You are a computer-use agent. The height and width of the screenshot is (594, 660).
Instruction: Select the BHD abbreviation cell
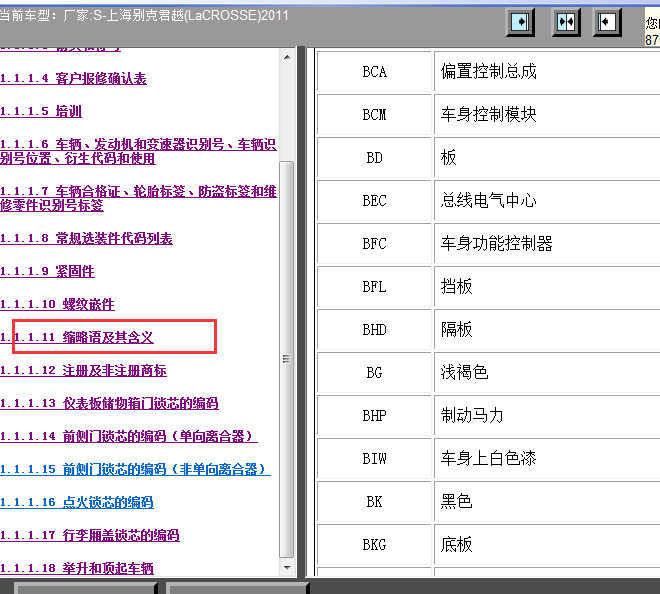click(375, 330)
